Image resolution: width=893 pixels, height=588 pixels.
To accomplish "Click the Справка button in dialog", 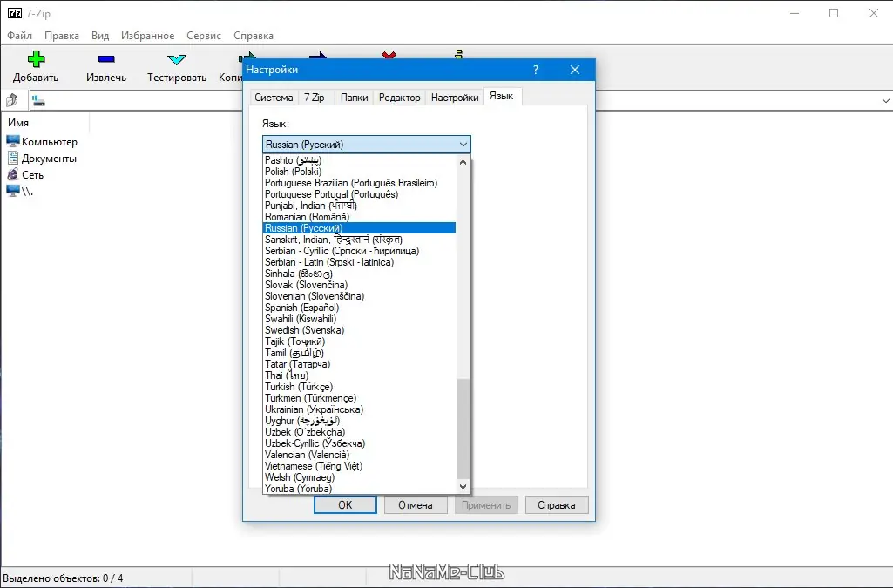I will click(x=557, y=505).
